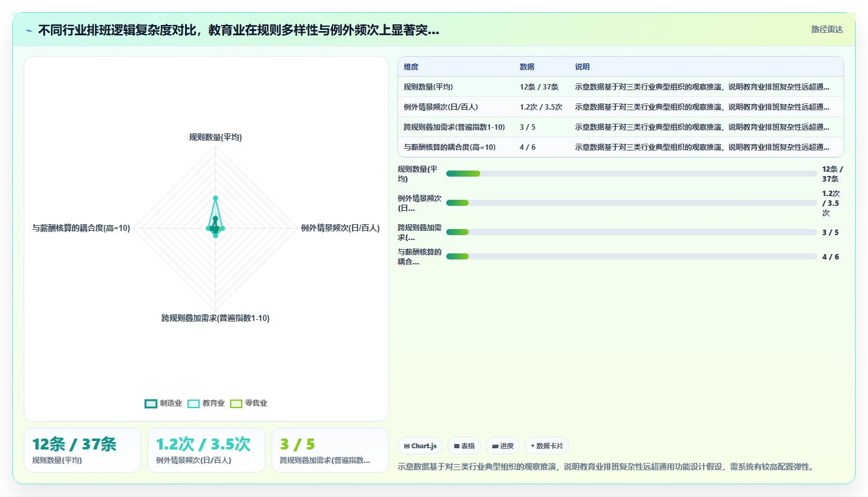Click the 数据卡片 tag chip
868x497 pixels.
547,446
